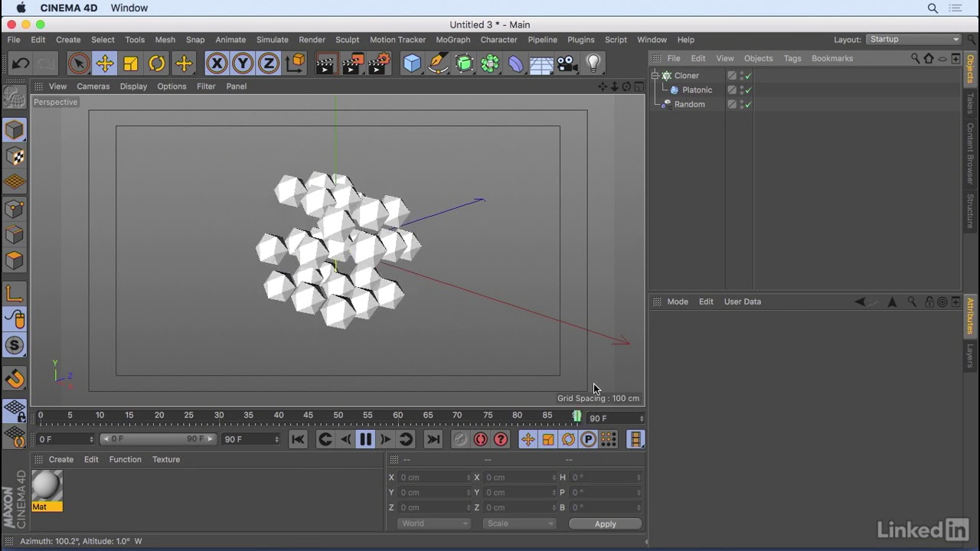Toggle Y axis lock
Image resolution: width=980 pixels, height=551 pixels.
click(x=243, y=64)
